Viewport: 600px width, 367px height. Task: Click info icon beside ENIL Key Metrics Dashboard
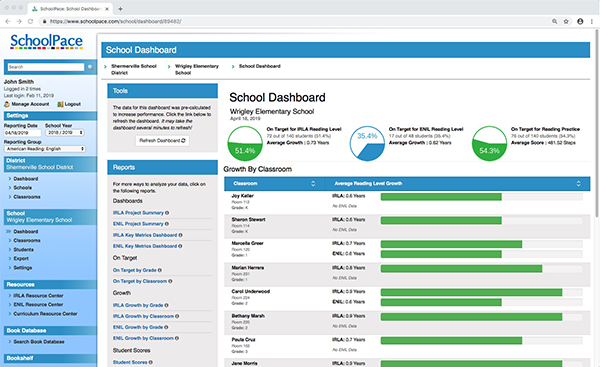[180, 246]
